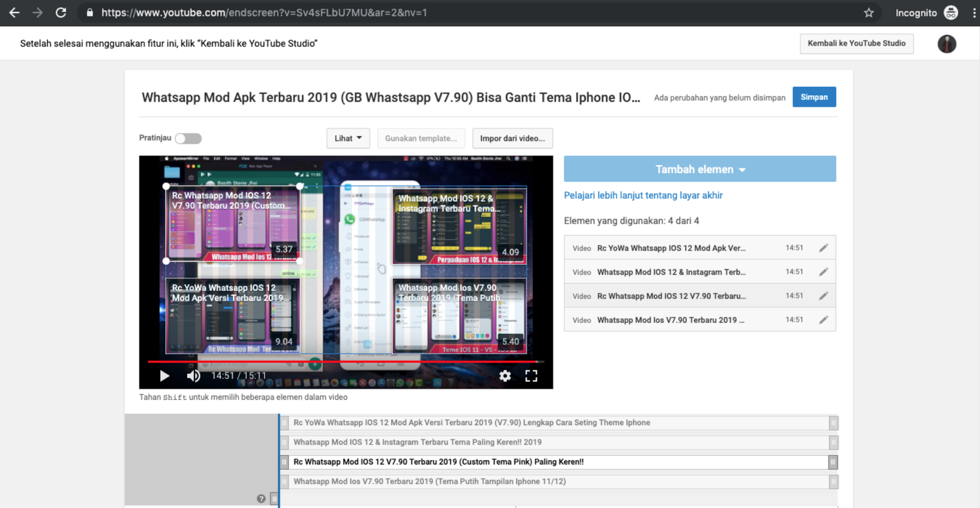Viewport: 980px width, 508px height.
Task: Click right handle of Custom Tema Pink timeline bar
Action: 833,462
